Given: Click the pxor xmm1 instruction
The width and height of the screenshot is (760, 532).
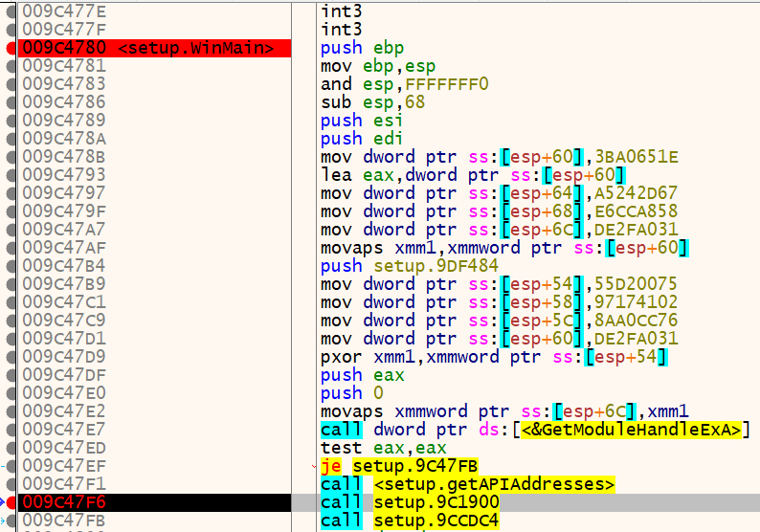Looking at the screenshot, I should tap(494, 357).
